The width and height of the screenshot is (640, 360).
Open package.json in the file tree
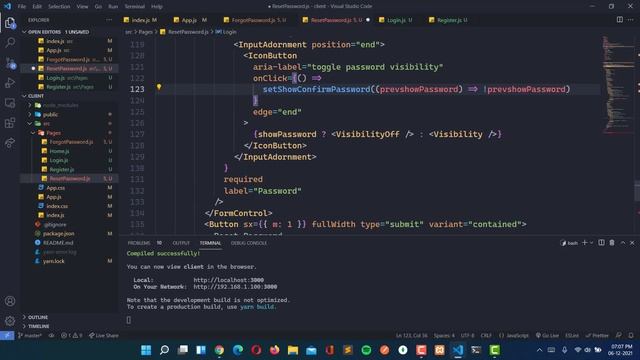pyautogui.click(x=58, y=233)
